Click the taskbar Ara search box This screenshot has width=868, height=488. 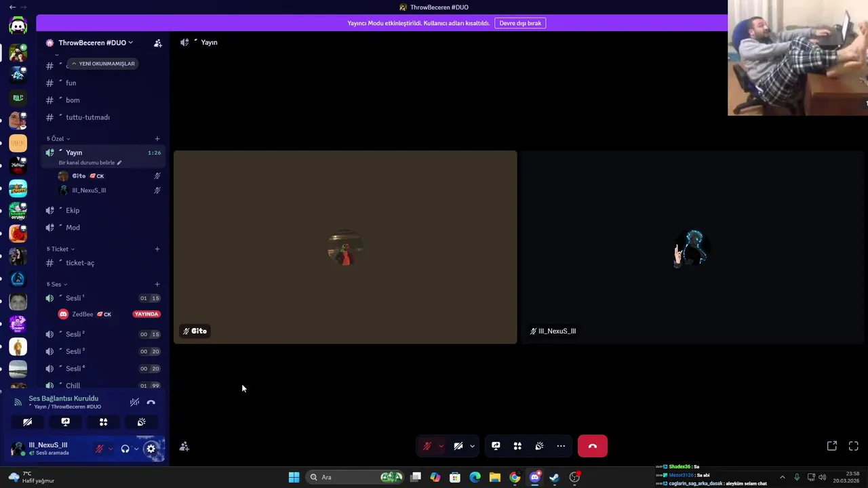point(355,477)
